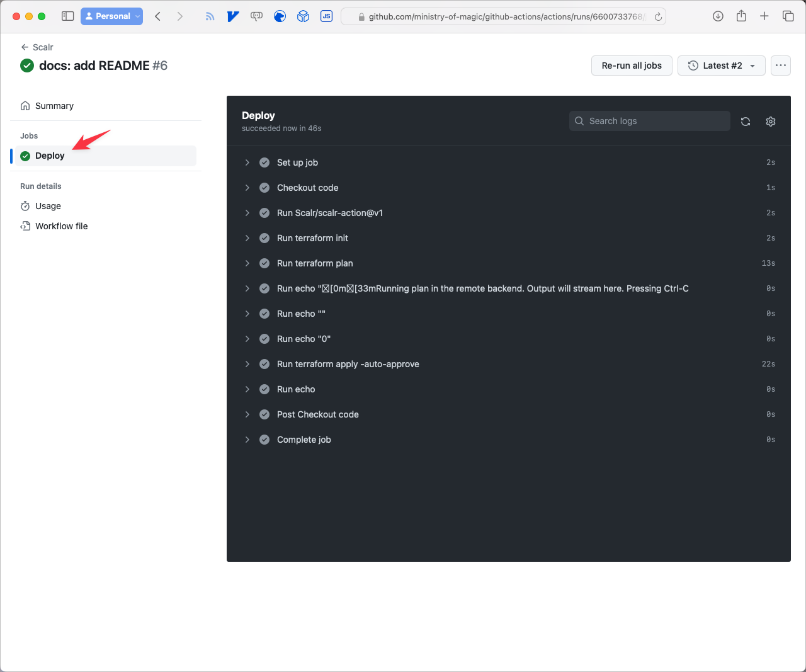Click the cube extension icon
Screen dimensions: 806x672
(x=303, y=16)
